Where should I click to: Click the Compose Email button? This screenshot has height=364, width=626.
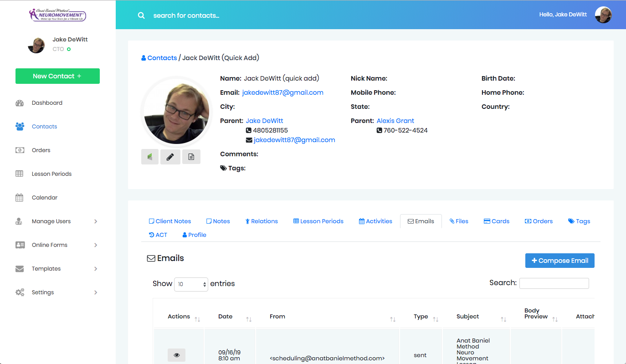coord(559,261)
